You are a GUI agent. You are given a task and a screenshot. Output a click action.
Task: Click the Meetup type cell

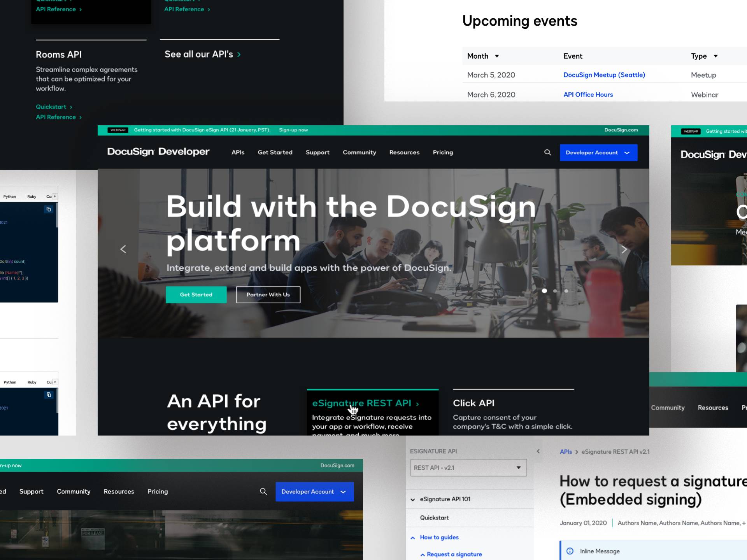point(703,75)
